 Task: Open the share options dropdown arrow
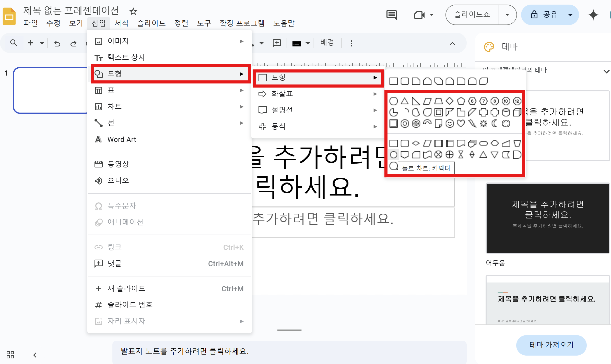tap(570, 15)
